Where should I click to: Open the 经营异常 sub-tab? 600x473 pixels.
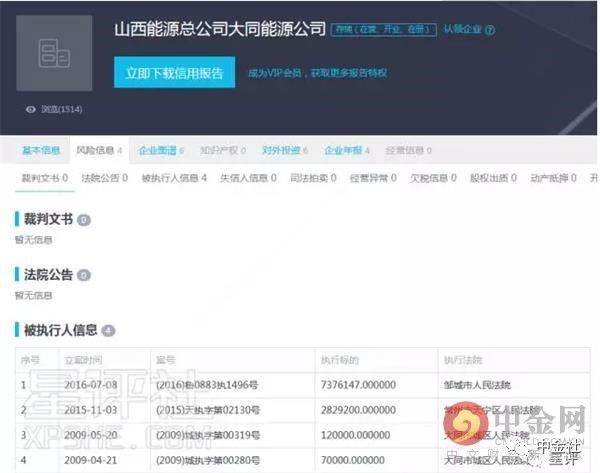[x=373, y=178]
